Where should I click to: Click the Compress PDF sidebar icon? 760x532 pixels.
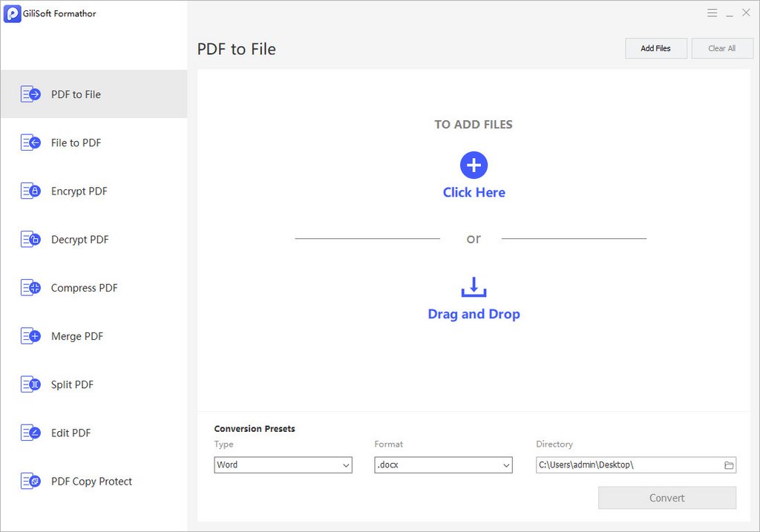point(30,288)
